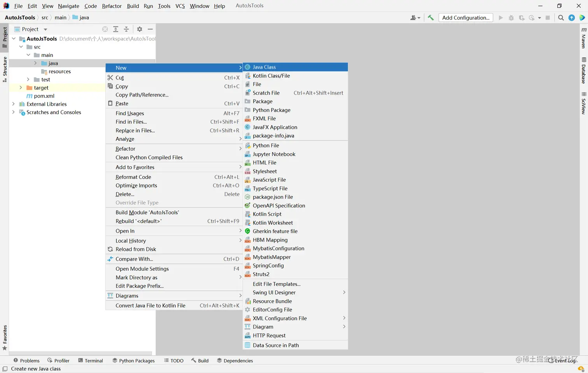Choose OpenAPI Specification entry
Viewport: 588px width, 373px height.
pos(295,205)
